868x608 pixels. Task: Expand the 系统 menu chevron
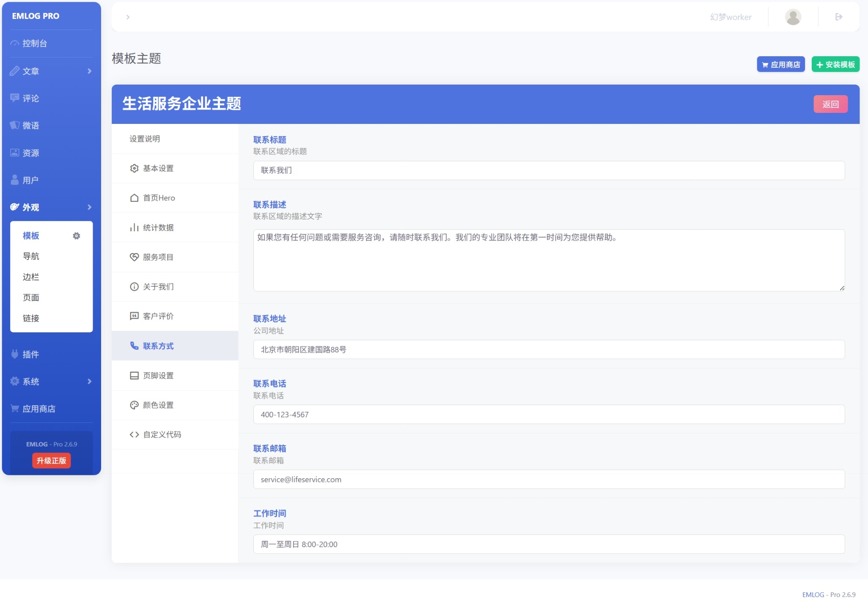click(89, 381)
